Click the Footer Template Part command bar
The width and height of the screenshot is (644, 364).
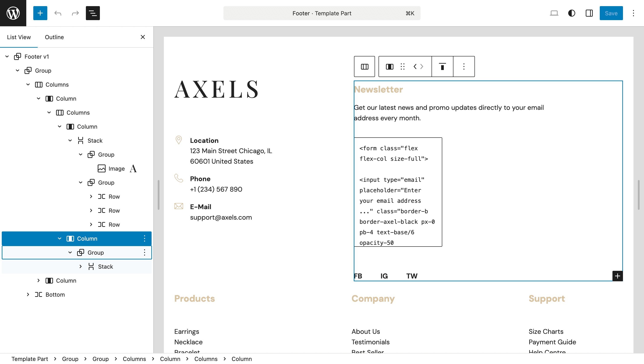pyautogui.click(x=322, y=13)
